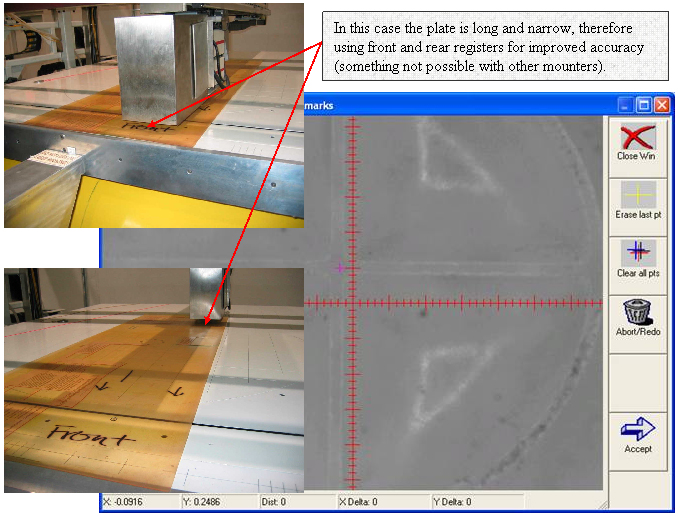Click the Clear all pts icon
682x519 pixels.
[638, 253]
